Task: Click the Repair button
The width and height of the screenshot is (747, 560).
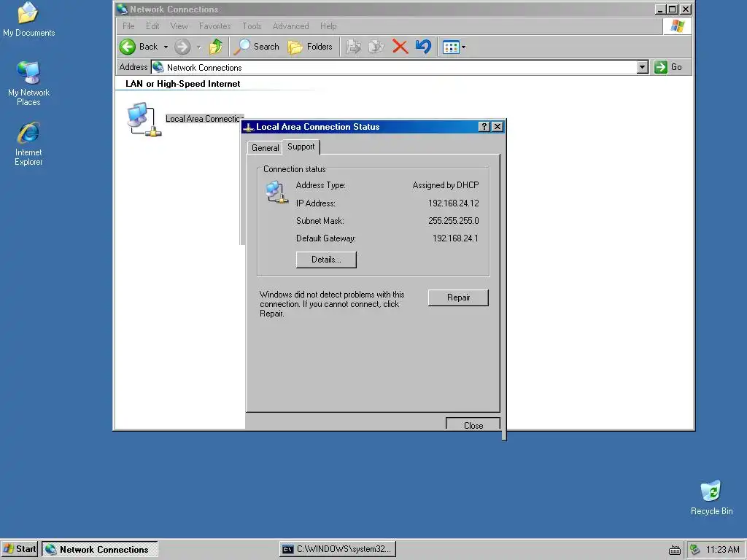Action: [458, 297]
